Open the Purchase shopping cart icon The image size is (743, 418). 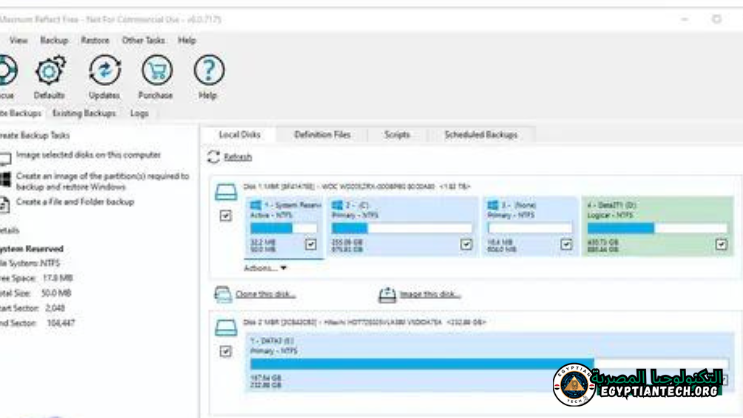155,71
